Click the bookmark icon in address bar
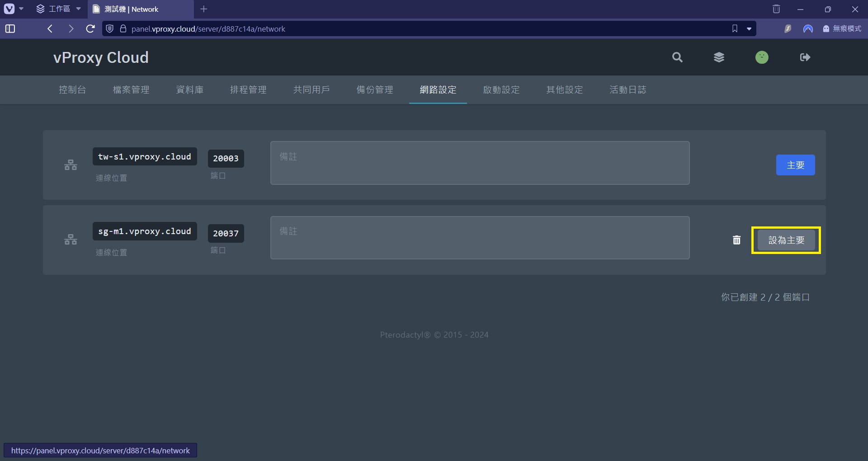Viewport: 868px width, 461px height. [x=735, y=29]
